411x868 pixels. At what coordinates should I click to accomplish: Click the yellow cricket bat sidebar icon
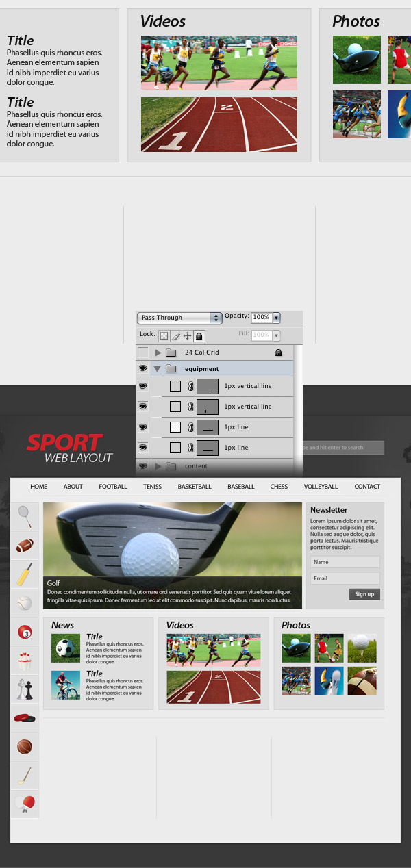tap(24, 574)
